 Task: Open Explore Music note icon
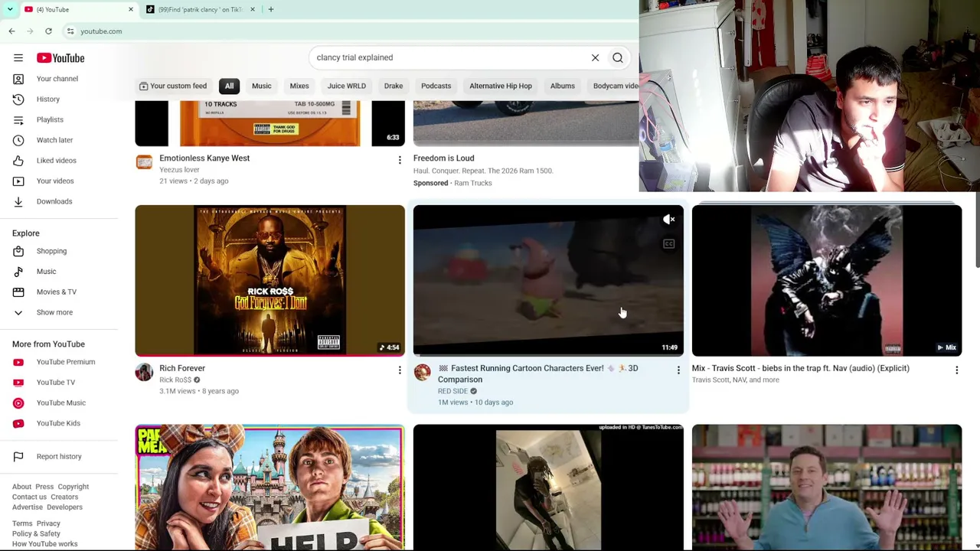point(18,272)
